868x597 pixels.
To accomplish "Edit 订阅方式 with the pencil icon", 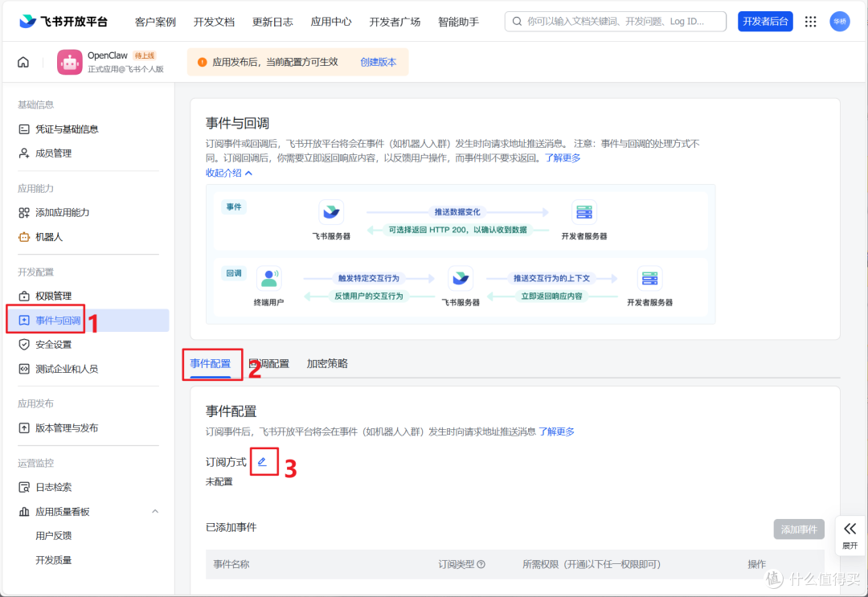I will pos(262,462).
